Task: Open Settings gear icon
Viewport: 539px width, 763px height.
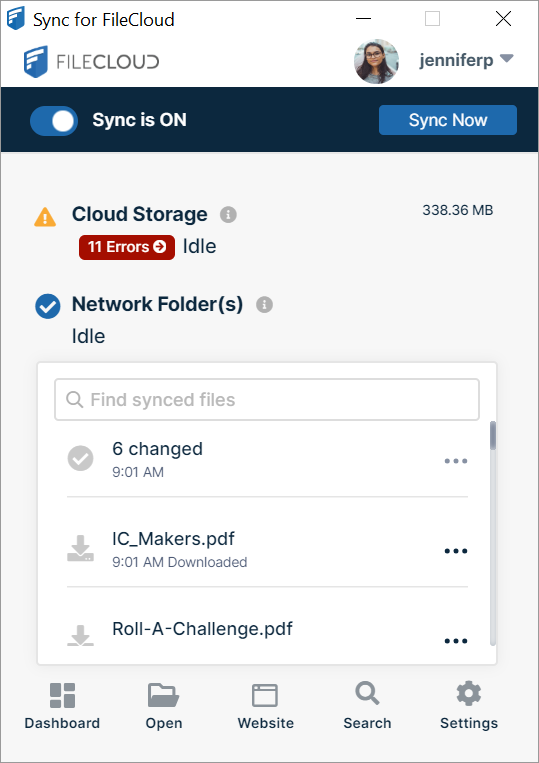Action: pos(469,693)
